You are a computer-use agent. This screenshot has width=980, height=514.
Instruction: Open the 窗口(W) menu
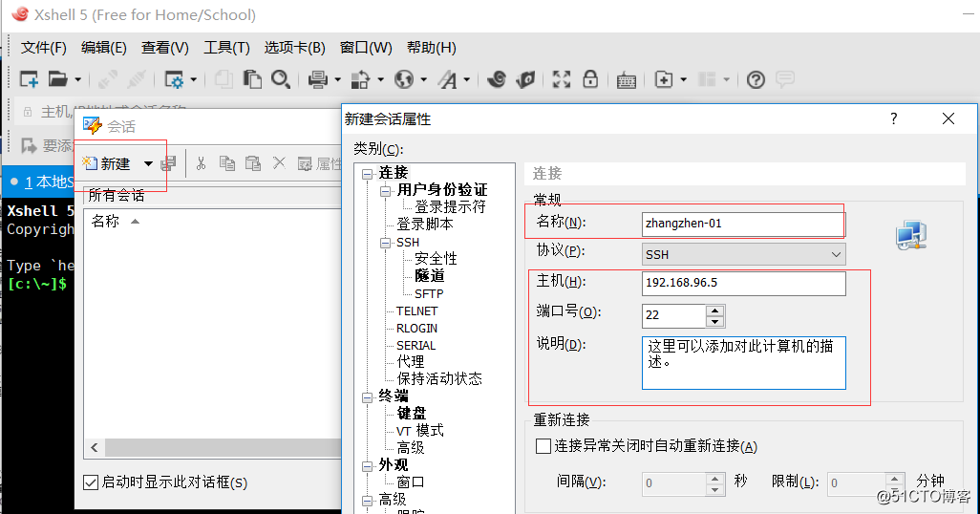366,48
